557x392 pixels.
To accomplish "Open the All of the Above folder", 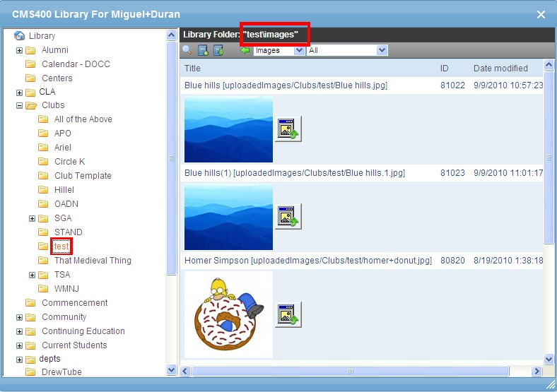I will coord(83,119).
